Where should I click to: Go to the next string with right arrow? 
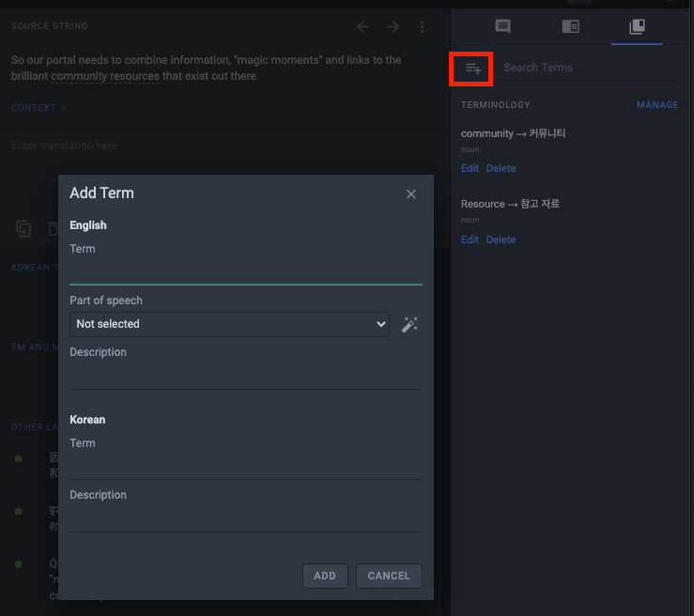point(393,26)
